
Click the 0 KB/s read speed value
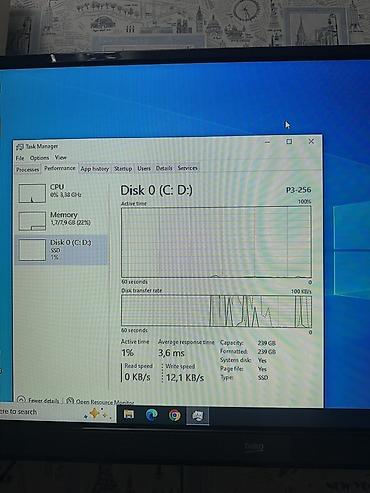pyautogui.click(x=137, y=377)
